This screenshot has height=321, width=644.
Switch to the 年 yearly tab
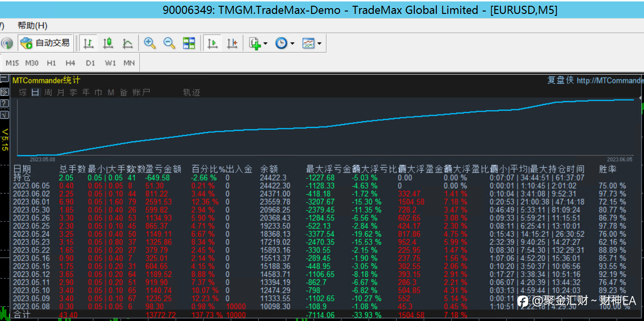[x=86, y=92]
